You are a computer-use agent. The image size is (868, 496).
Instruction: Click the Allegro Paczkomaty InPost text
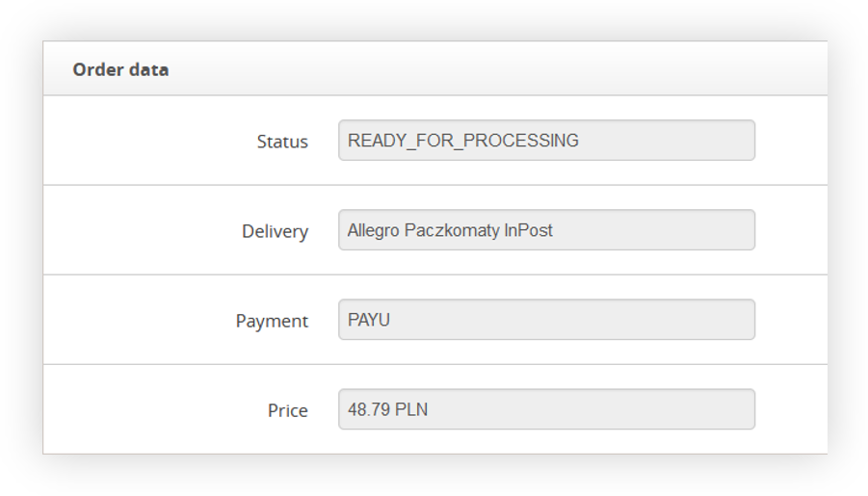[x=450, y=230]
